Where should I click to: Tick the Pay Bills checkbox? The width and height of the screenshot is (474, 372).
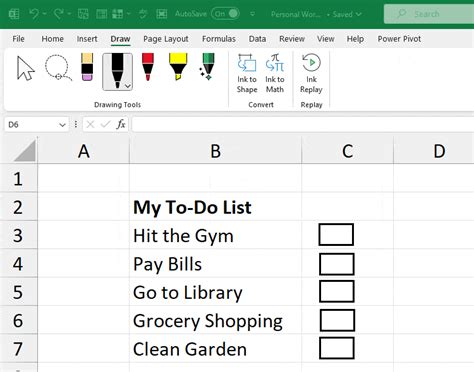tap(337, 264)
